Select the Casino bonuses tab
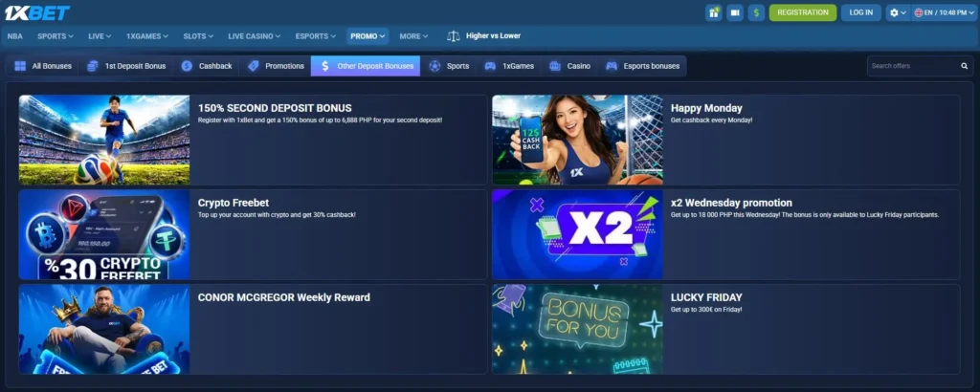This screenshot has width=980, height=392. [569, 66]
